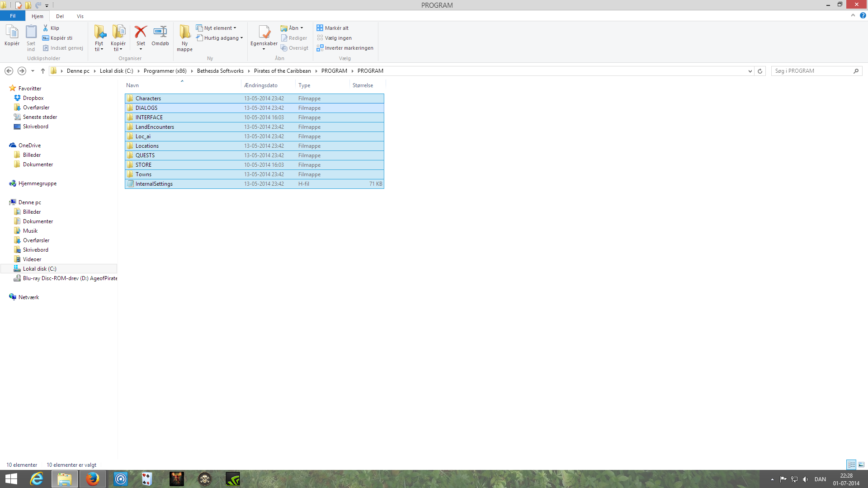Open Quick Access Toolbar customize dropdown
The image size is (868, 488).
point(47,5)
